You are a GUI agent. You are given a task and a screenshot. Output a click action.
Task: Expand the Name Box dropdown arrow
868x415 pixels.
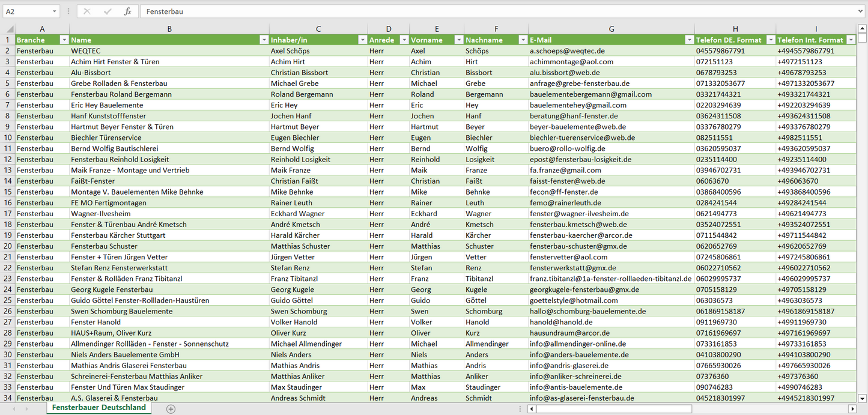point(54,11)
